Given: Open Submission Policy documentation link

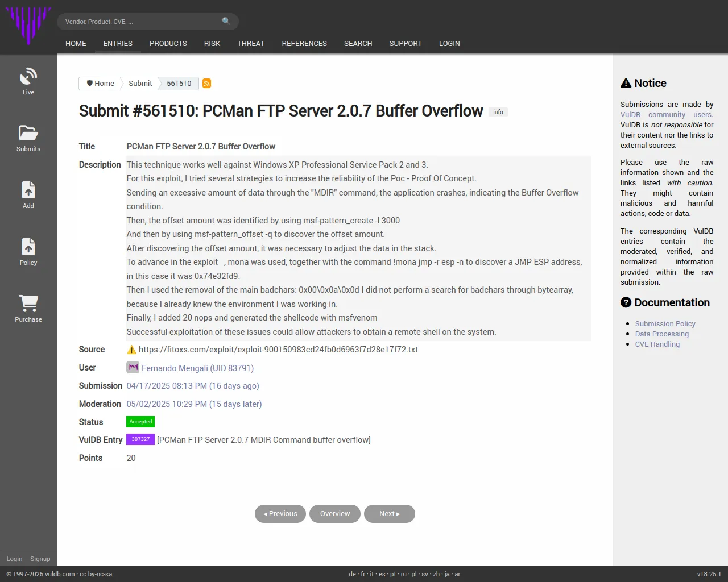Looking at the screenshot, I should (x=665, y=324).
